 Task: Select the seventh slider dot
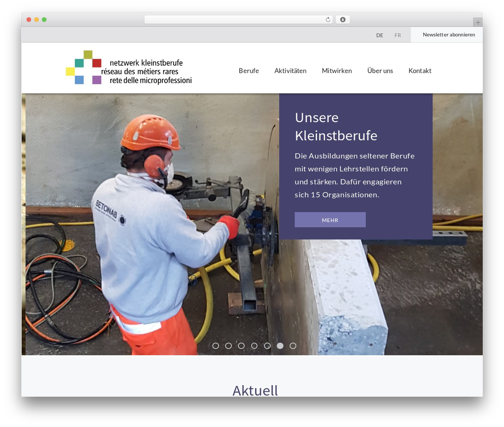[293, 346]
